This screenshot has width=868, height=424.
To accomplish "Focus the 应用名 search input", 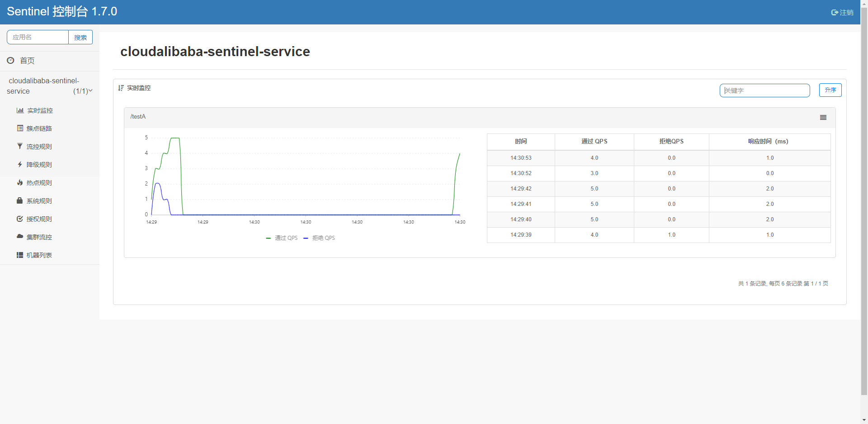I will [38, 37].
